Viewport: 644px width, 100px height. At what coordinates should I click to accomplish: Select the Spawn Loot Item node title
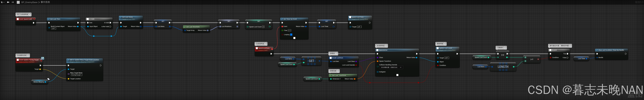(x=358, y=17)
